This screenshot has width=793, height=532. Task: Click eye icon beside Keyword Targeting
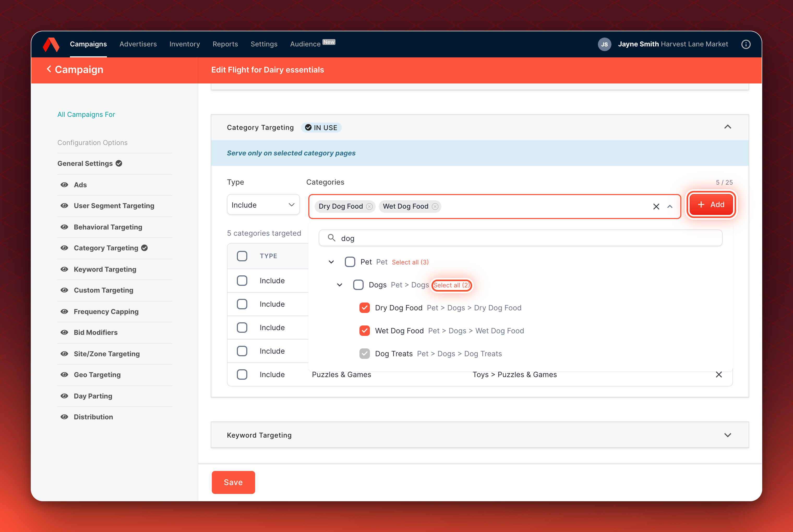click(x=64, y=269)
